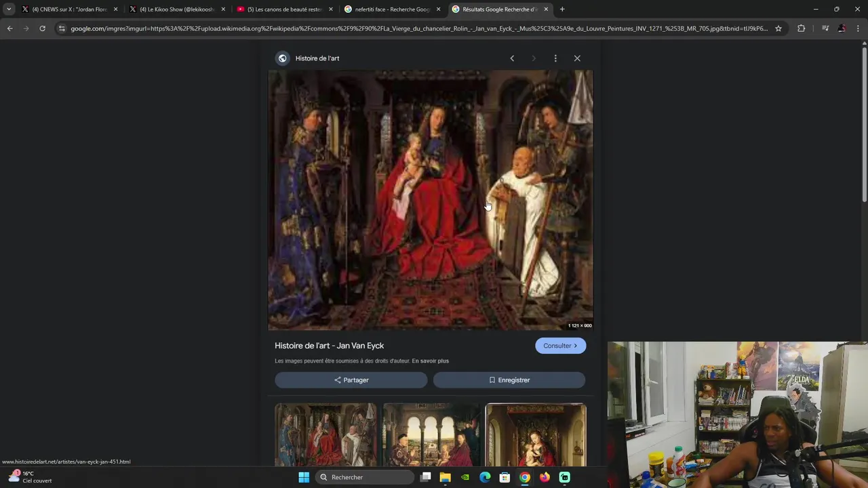Reload the page with the refresh icon

42,28
